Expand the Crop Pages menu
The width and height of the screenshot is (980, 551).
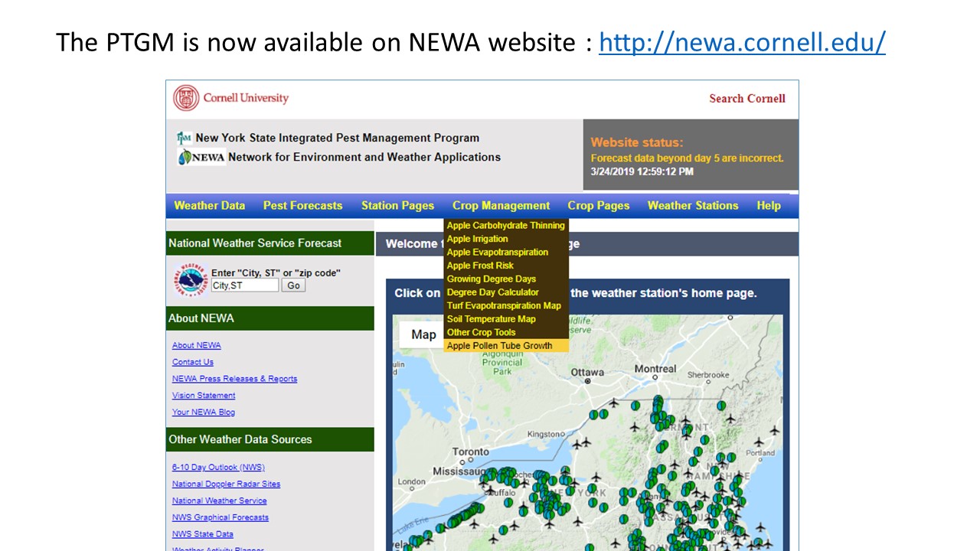tap(598, 205)
